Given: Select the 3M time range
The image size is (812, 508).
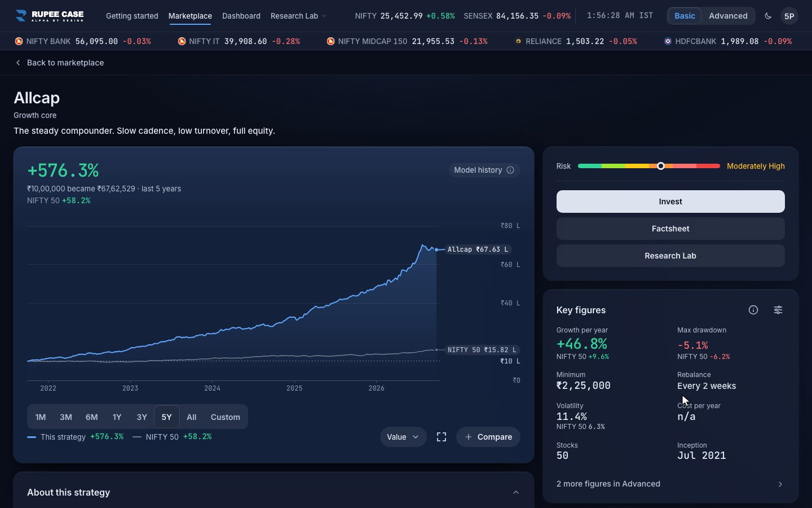Looking at the screenshot, I should (66, 417).
